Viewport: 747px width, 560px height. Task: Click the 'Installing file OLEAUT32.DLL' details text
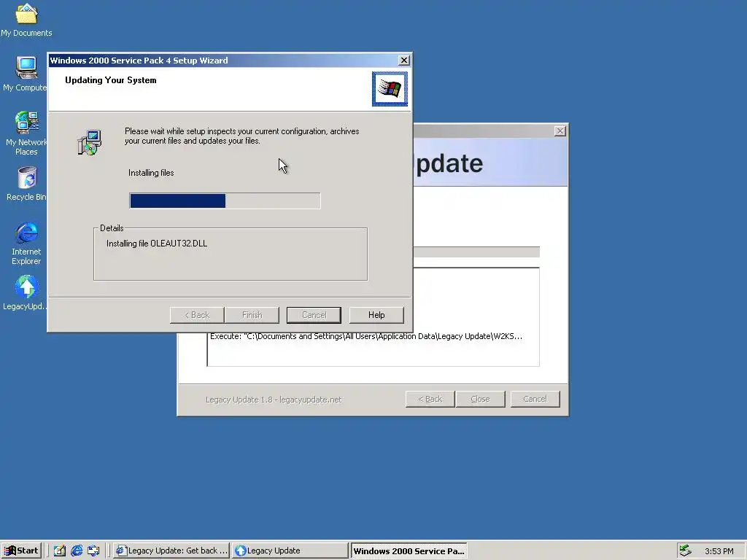pos(157,244)
